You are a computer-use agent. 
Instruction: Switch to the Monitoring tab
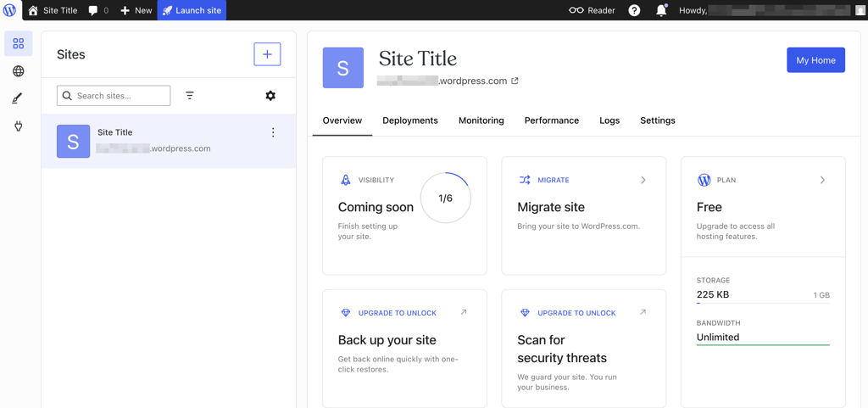click(x=481, y=120)
